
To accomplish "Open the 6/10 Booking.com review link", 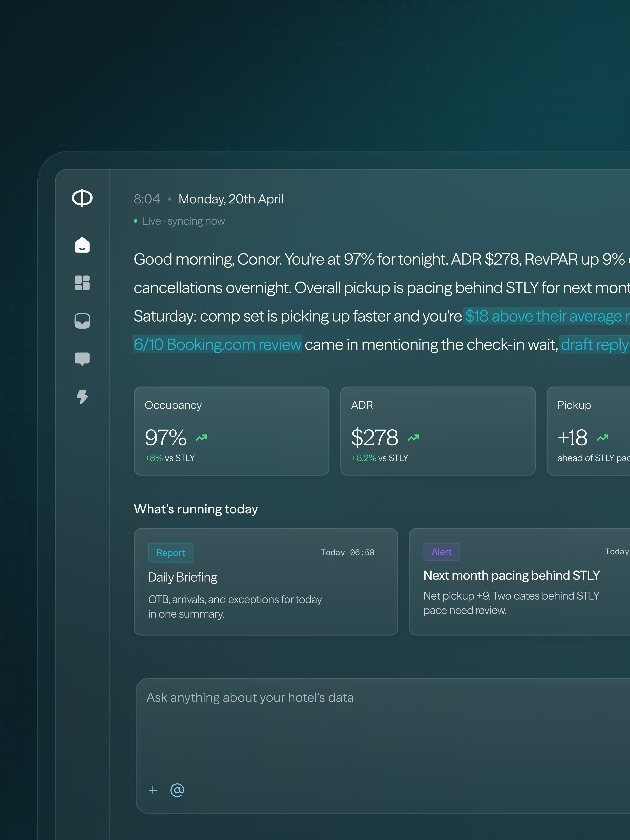I will [218, 345].
